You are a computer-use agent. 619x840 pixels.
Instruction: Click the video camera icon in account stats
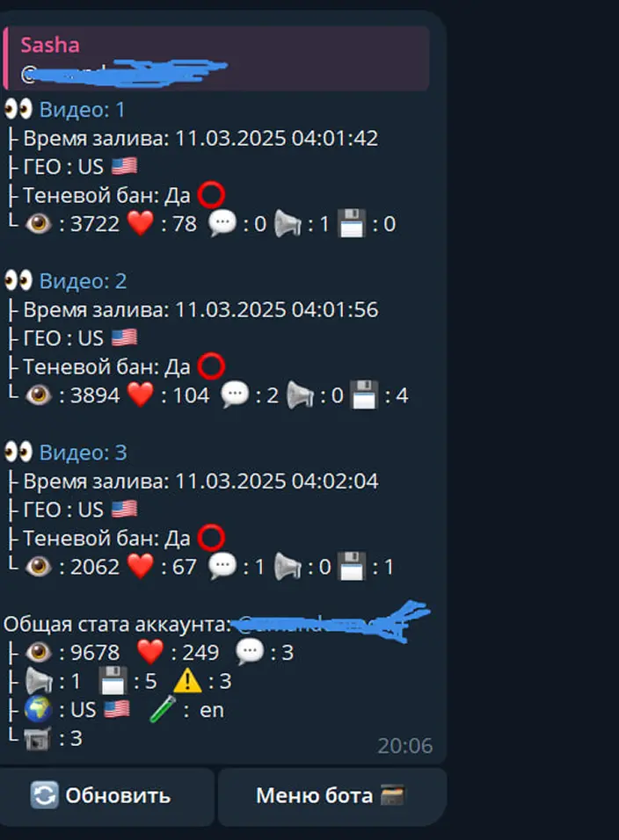pyautogui.click(x=38, y=738)
